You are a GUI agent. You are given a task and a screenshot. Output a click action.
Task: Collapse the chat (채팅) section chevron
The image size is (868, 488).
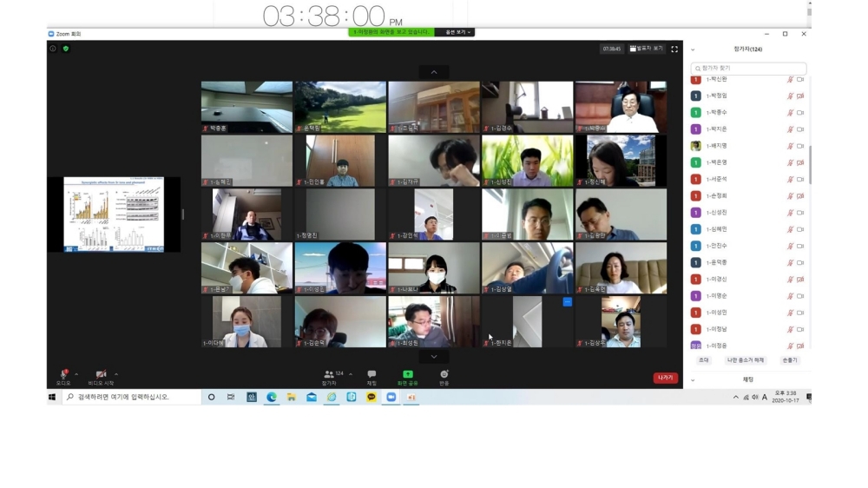pos(693,379)
